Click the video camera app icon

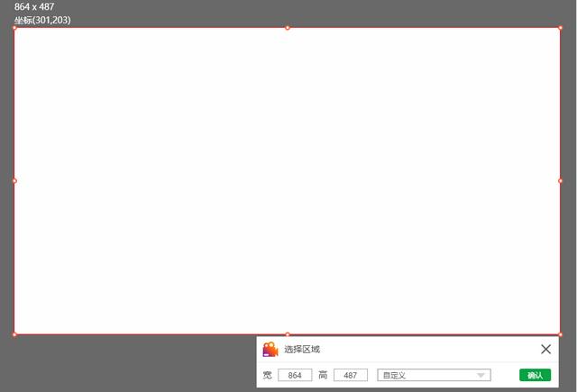click(270, 350)
